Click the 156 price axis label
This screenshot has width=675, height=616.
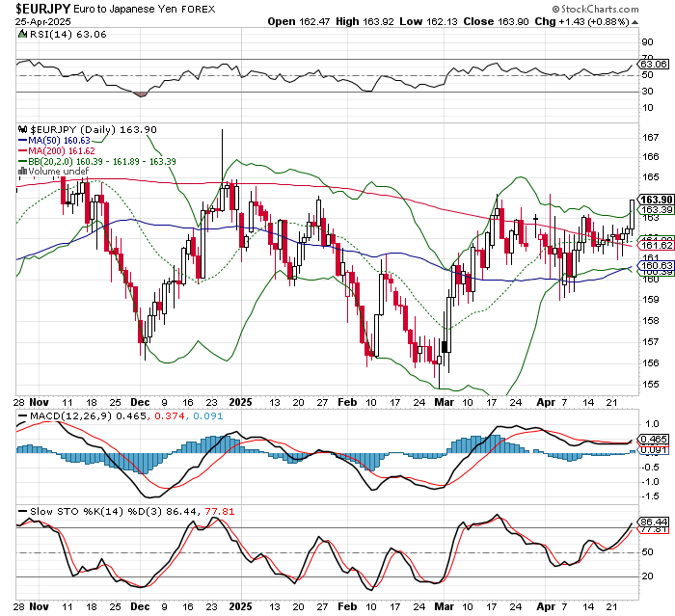click(651, 362)
